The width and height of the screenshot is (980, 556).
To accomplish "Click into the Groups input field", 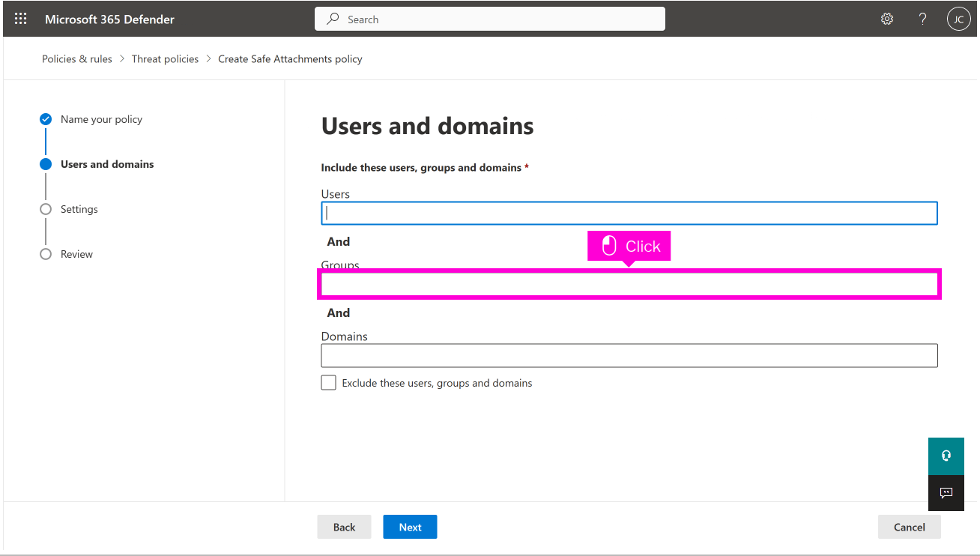I will point(629,285).
